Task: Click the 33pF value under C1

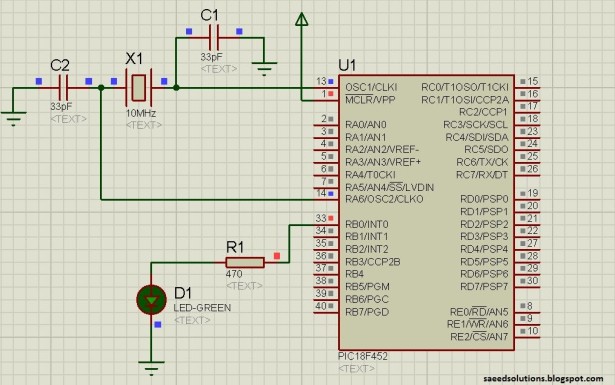Action: point(212,57)
